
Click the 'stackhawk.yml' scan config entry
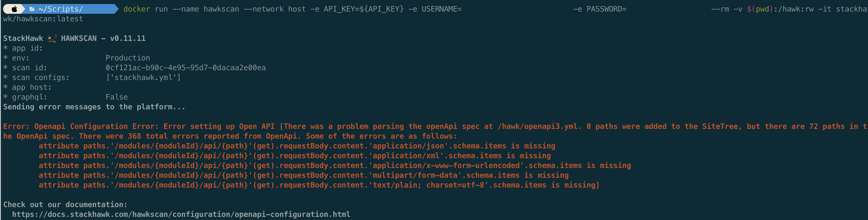coord(143,77)
